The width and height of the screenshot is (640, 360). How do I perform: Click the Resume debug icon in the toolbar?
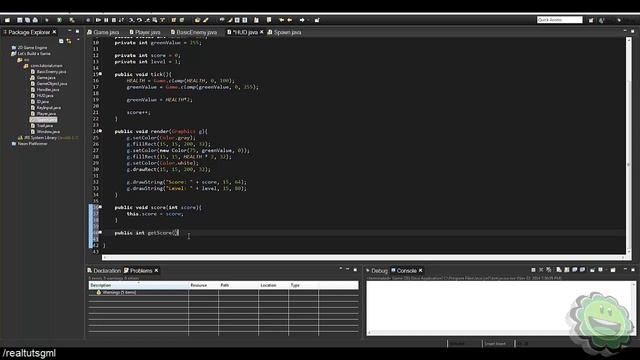point(98,20)
